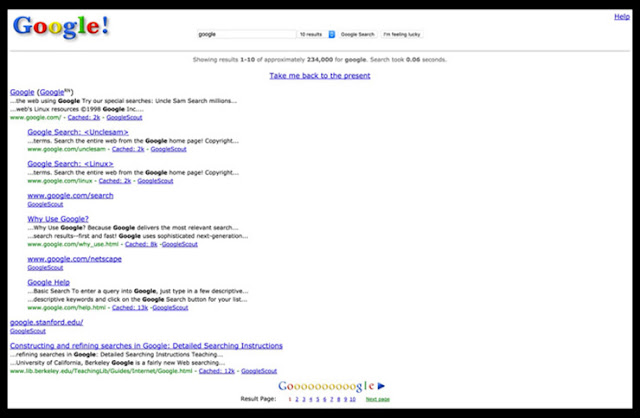Focus the search input containing google
This screenshot has height=418, width=640.
[247, 34]
